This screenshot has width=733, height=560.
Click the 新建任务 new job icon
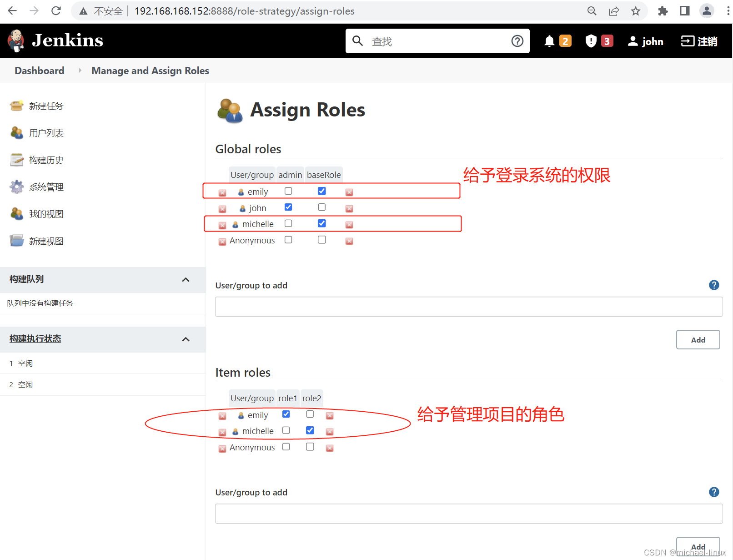pos(17,106)
